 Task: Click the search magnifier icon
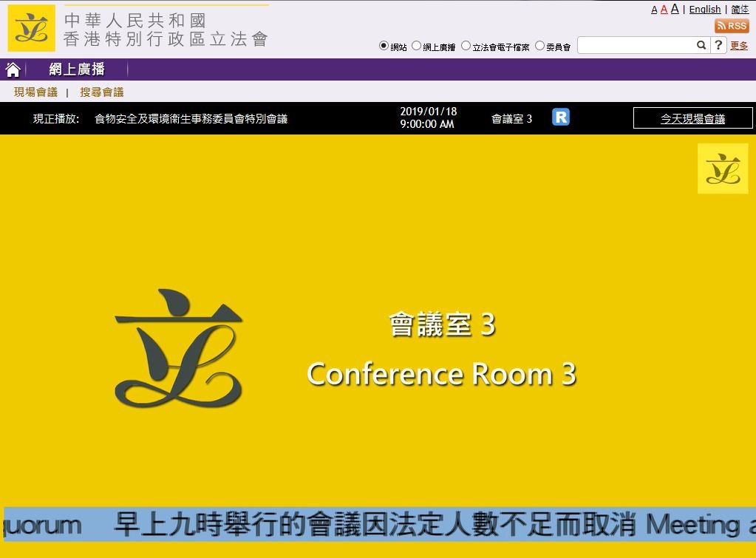pos(700,45)
